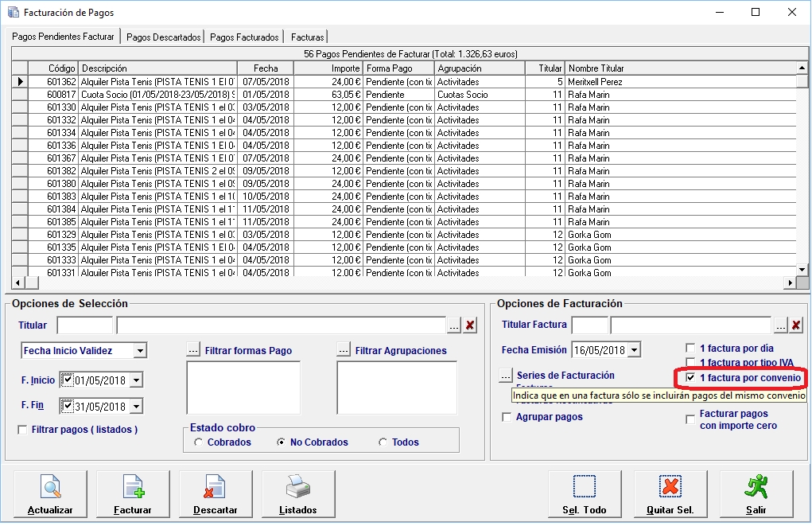Uncheck 1 factura por convenio checkbox
This screenshot has width=812, height=526.
coord(690,378)
